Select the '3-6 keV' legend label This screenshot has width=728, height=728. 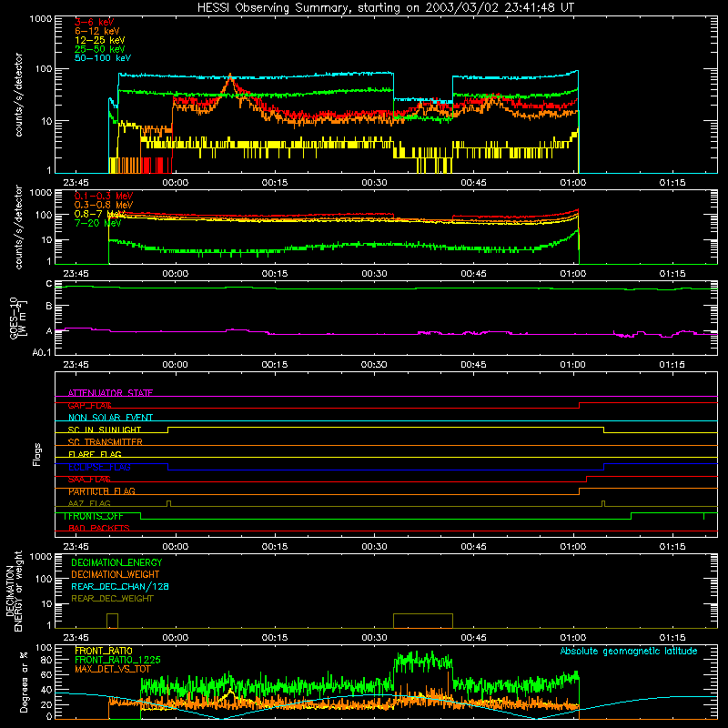(94, 22)
